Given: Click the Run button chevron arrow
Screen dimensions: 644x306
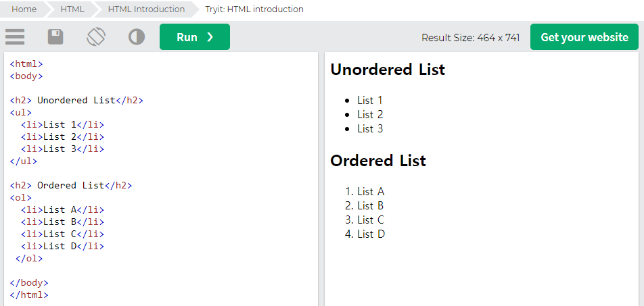Looking at the screenshot, I should (x=210, y=37).
